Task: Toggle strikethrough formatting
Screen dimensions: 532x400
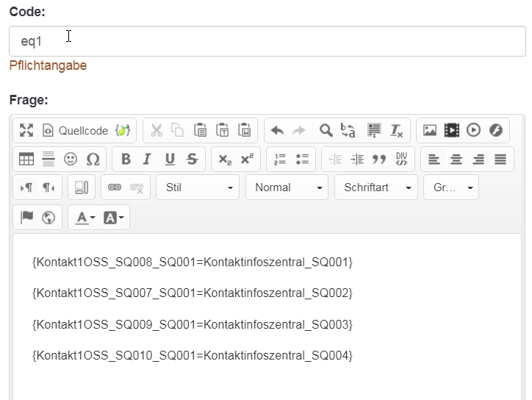Action: point(192,159)
